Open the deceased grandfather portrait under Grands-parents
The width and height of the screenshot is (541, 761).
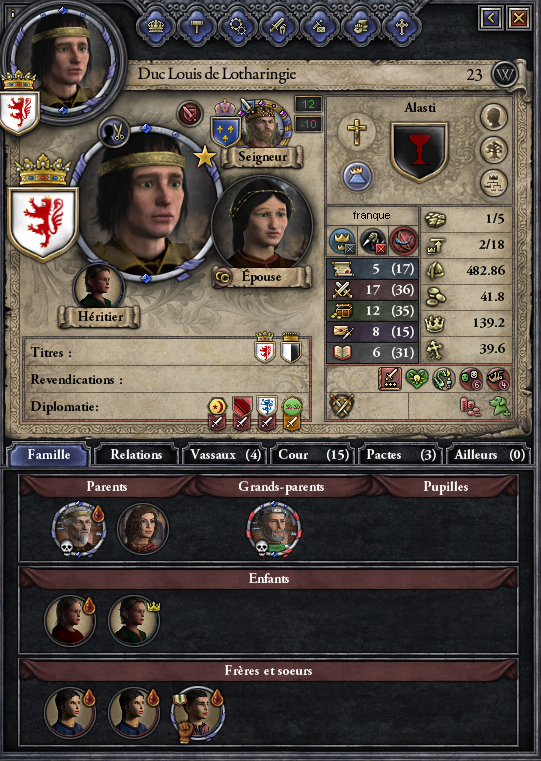tap(274, 529)
